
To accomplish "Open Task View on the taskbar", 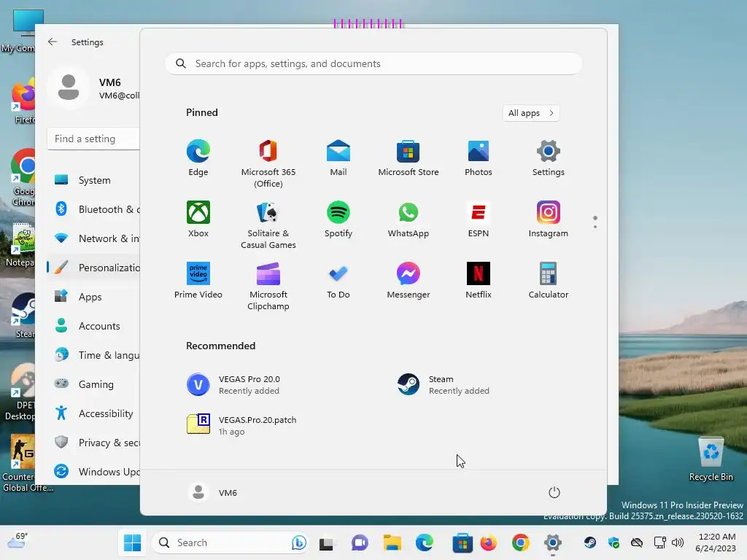I will click(326, 542).
